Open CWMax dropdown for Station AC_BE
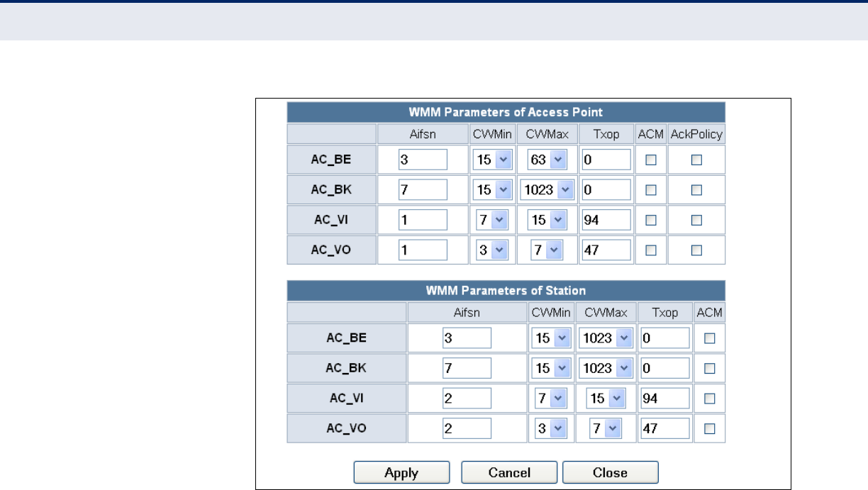This screenshot has width=868, height=490. point(605,339)
